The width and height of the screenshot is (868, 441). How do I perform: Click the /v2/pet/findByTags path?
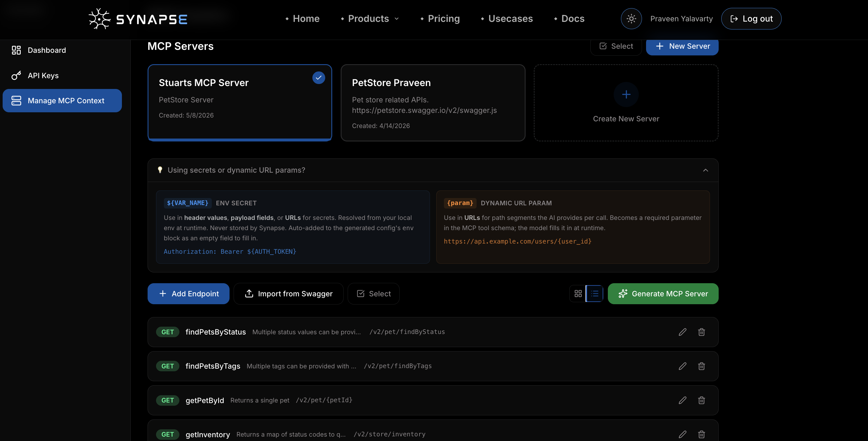398,366
